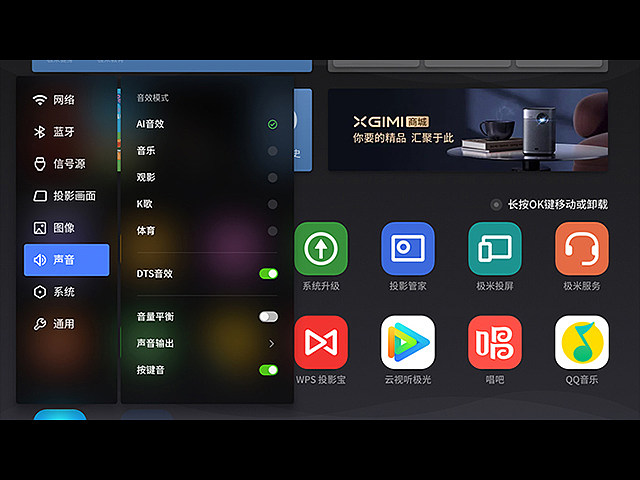Open the 极米投屏 app icon
This screenshot has width=640, height=480.
click(x=495, y=248)
